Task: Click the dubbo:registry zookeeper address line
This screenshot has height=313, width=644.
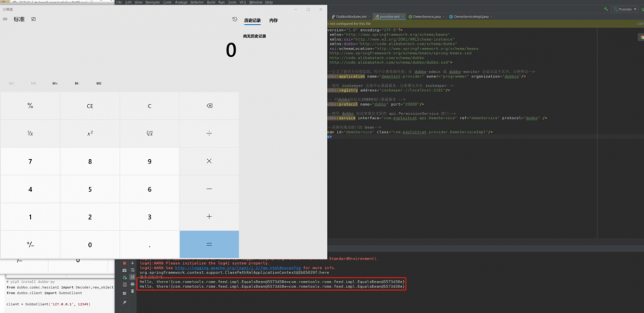Action: pos(388,90)
